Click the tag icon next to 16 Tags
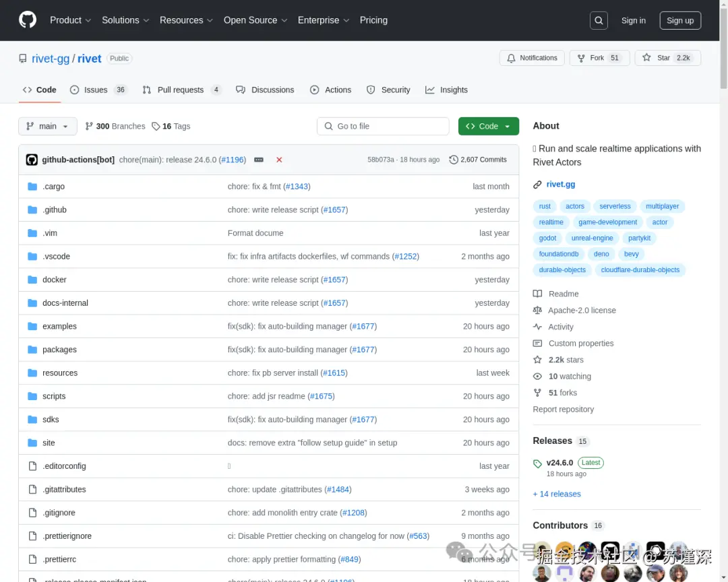The image size is (728, 582). coord(156,126)
